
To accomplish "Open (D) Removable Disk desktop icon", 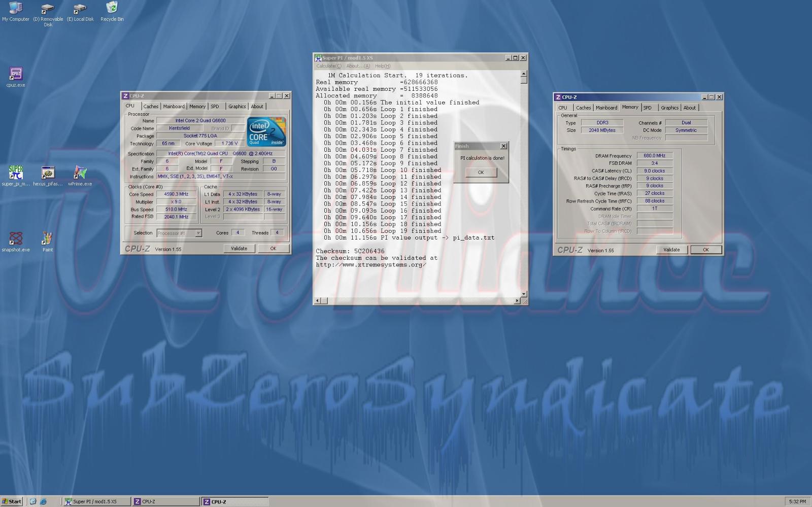I will (x=48, y=14).
